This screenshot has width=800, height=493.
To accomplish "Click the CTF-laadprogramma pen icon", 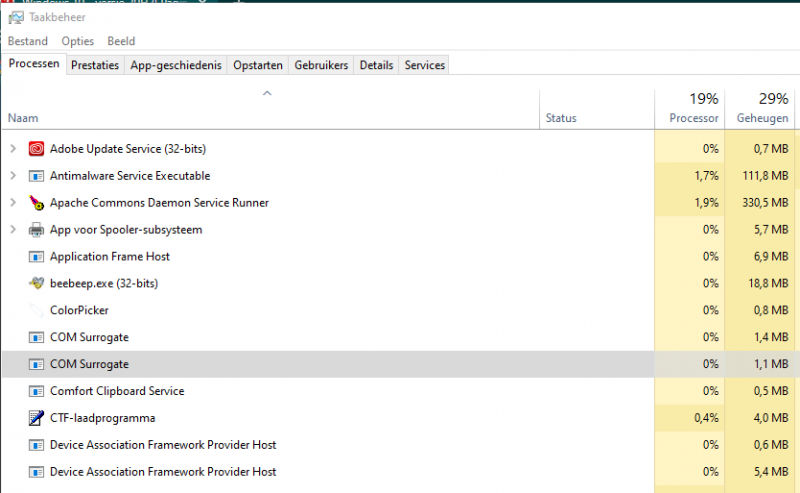I will [37, 418].
